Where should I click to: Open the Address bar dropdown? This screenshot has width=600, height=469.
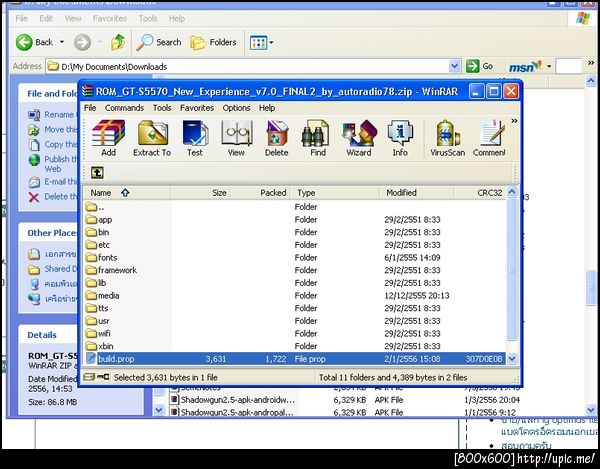coord(454,66)
